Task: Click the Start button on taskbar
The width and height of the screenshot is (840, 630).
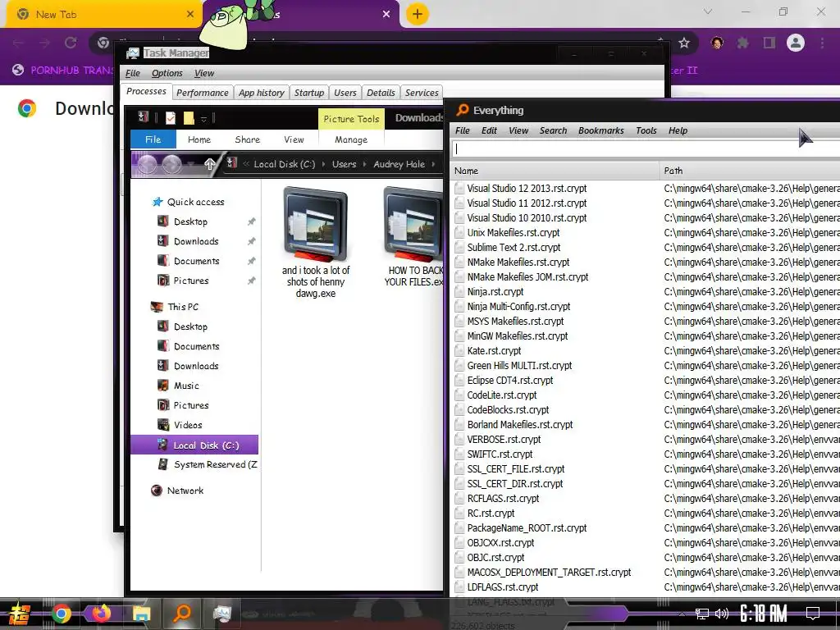Action: 20,614
